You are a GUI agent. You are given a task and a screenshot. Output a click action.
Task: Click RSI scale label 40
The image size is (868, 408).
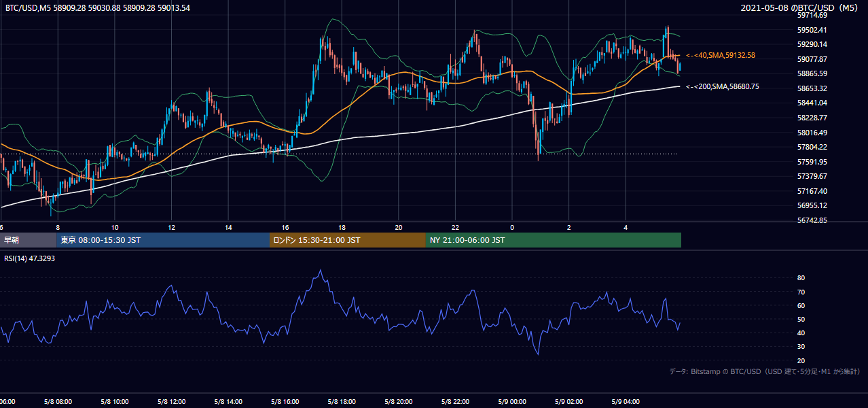801,333
